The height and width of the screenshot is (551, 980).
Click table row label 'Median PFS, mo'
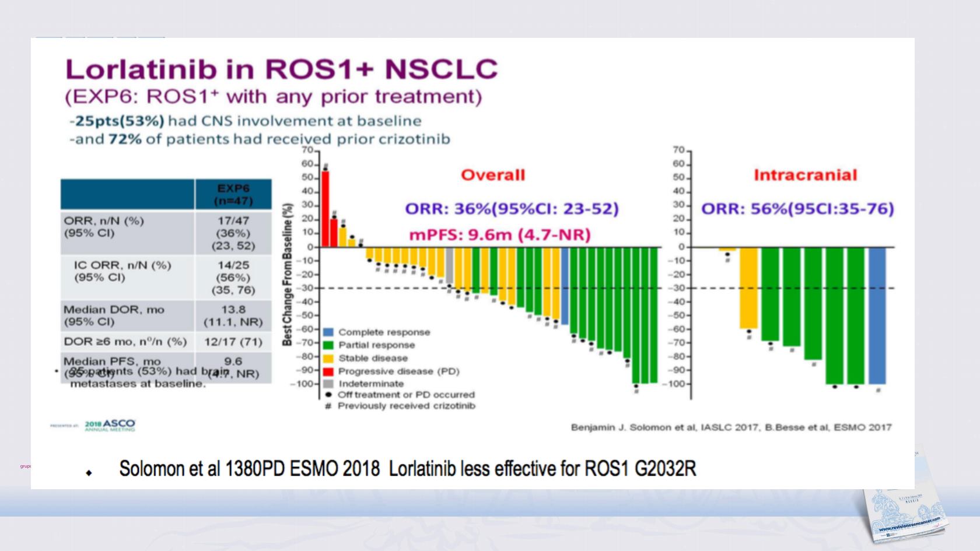[x=112, y=362]
